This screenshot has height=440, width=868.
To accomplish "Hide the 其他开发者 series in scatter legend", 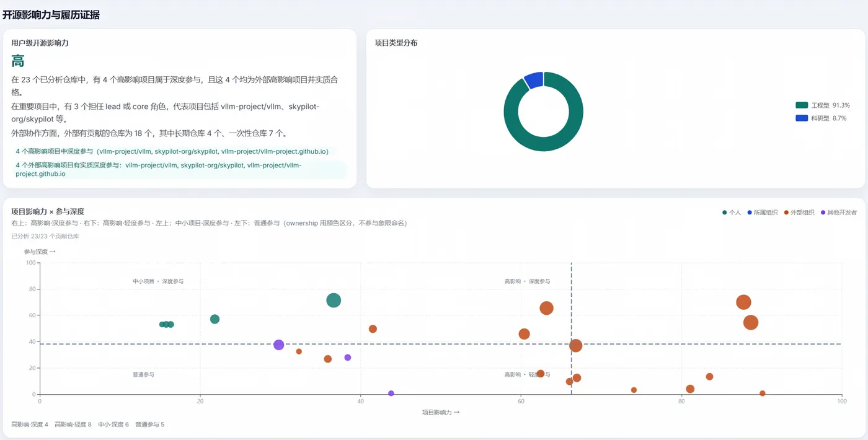I will [839, 213].
